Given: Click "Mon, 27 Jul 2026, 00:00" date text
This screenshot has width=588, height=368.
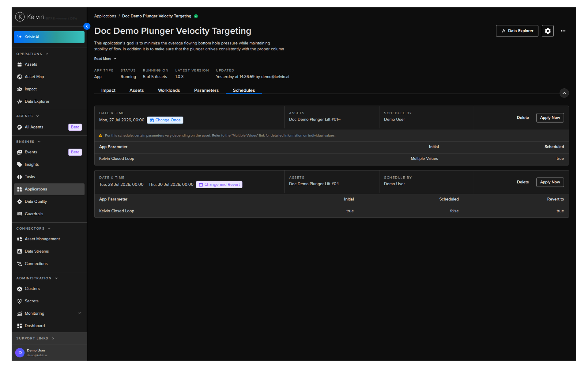Looking at the screenshot, I should point(122,120).
